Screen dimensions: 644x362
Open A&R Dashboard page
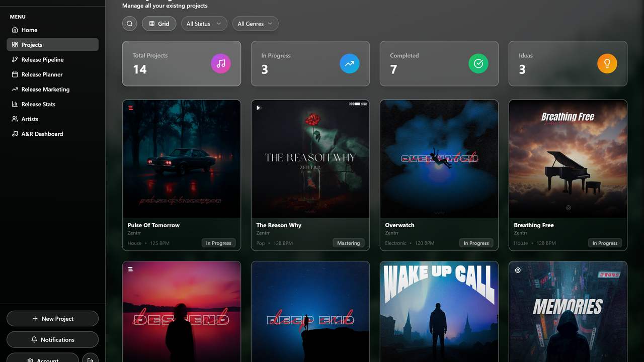pos(52,134)
